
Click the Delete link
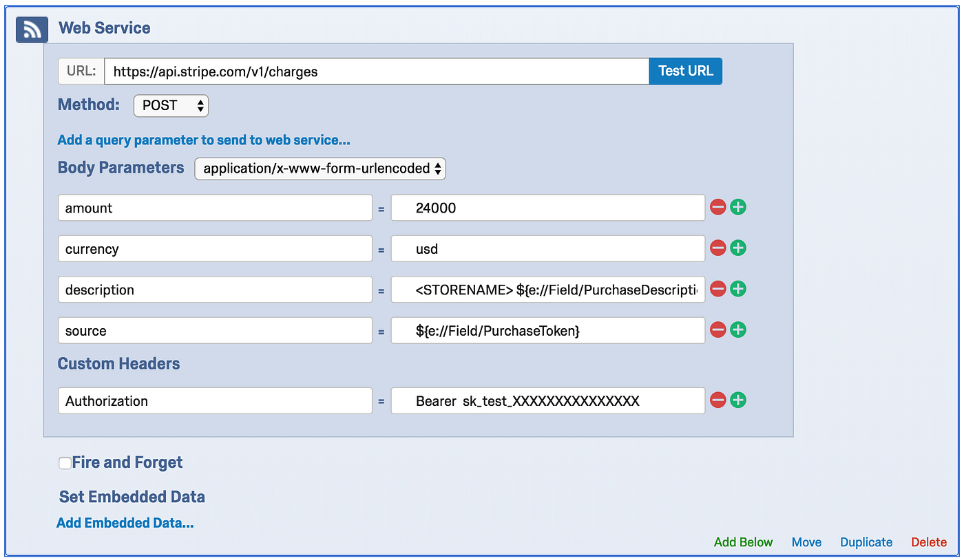click(x=929, y=542)
